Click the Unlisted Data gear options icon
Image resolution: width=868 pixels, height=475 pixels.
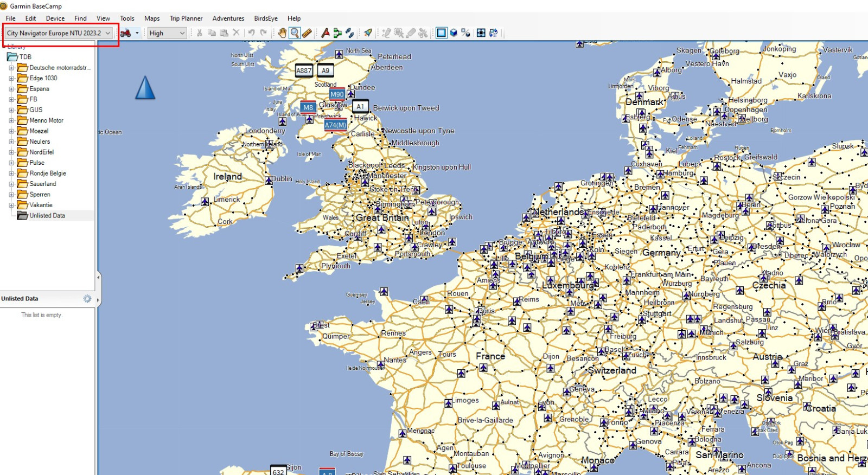[x=87, y=299]
